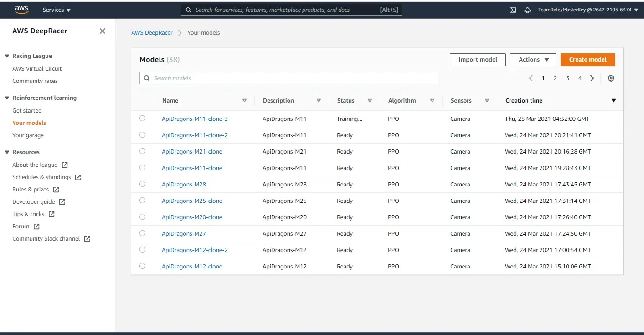Collapse the Racing League section
The image size is (644, 335).
7,56
